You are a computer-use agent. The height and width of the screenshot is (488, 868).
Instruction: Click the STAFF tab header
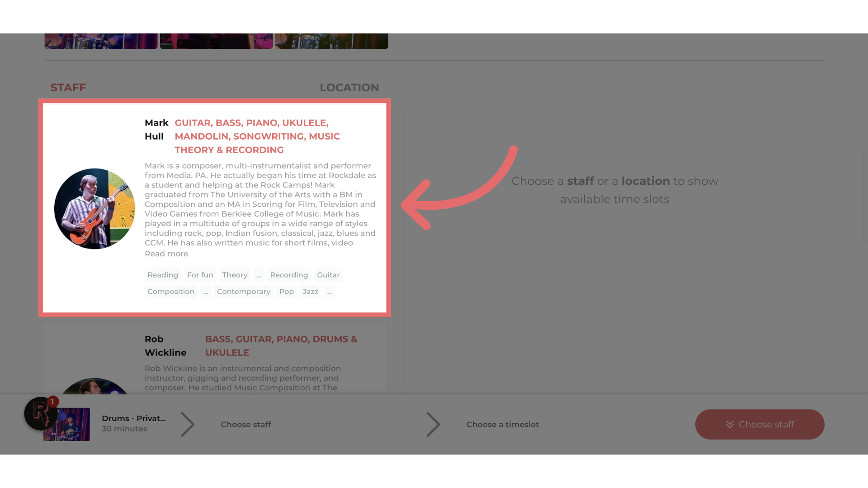point(68,88)
